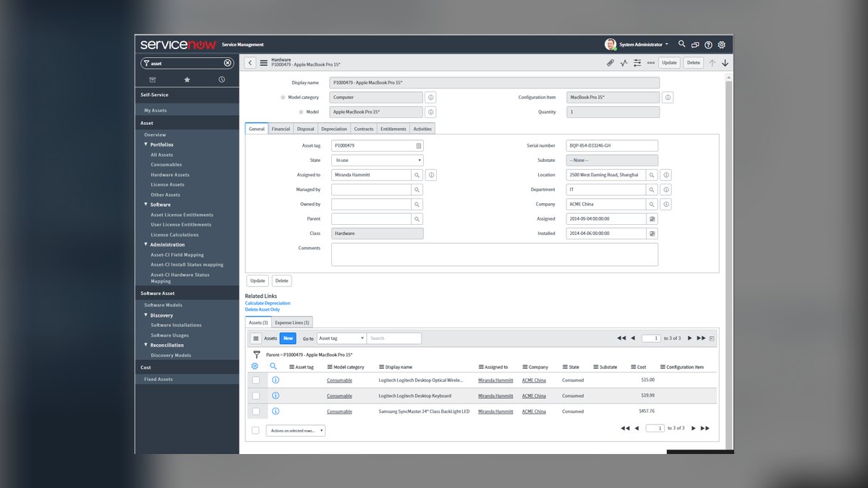Click Managed by lookup magnifier
Image resolution: width=868 pixels, height=488 pixels.
click(x=417, y=189)
